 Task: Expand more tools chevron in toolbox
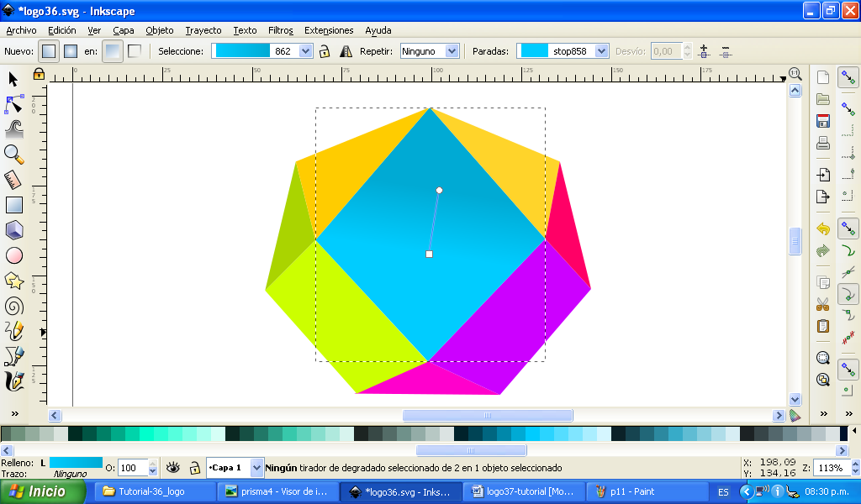15,413
